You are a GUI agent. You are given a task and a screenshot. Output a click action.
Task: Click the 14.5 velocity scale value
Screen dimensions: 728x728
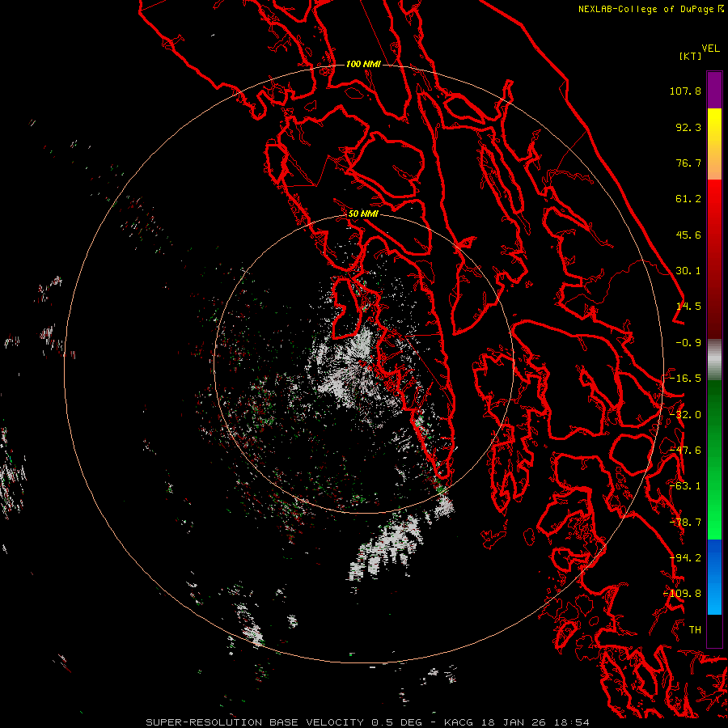(x=688, y=307)
